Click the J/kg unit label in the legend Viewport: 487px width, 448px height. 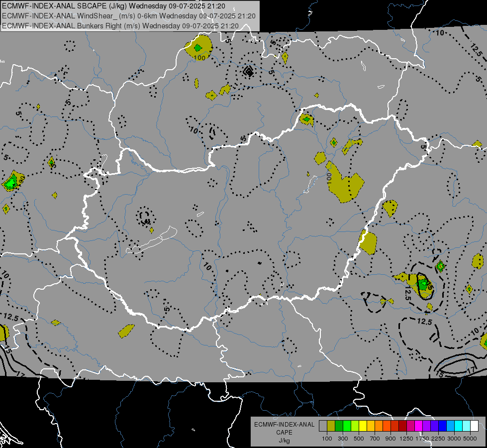pos(284,441)
